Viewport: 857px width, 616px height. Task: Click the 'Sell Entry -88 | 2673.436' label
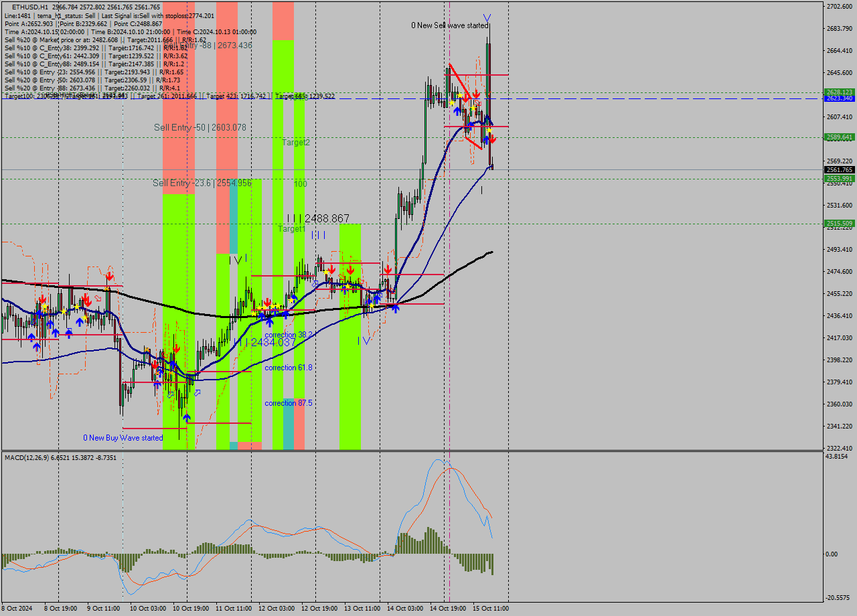pyautogui.click(x=208, y=45)
